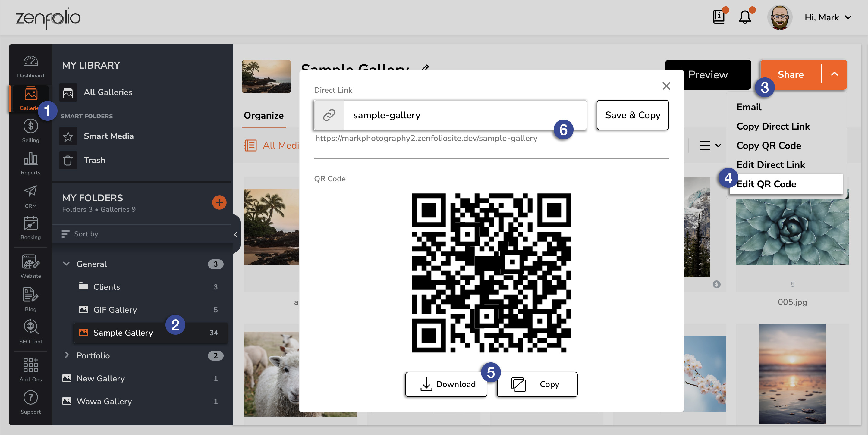Open the Website section
The height and width of the screenshot is (435, 868).
[31, 267]
